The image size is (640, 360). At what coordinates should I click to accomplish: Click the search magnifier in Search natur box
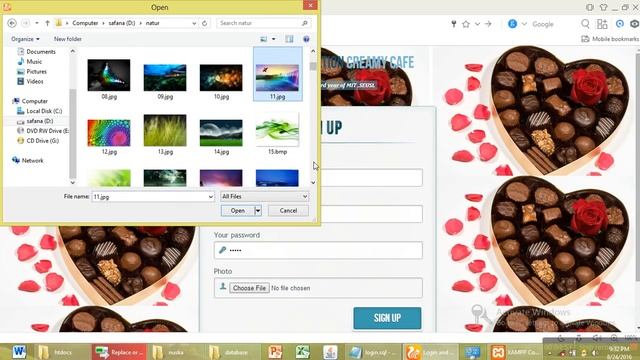point(304,23)
